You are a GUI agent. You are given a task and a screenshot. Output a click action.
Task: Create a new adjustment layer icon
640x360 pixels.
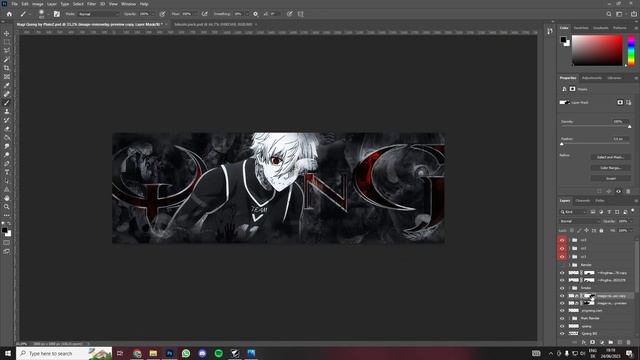click(x=602, y=342)
